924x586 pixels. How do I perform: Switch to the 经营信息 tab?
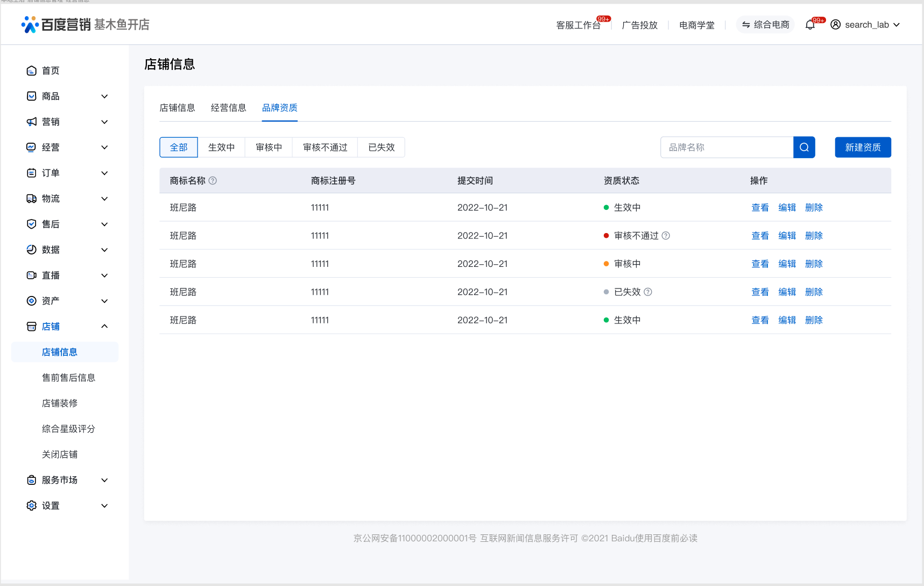(x=228, y=108)
